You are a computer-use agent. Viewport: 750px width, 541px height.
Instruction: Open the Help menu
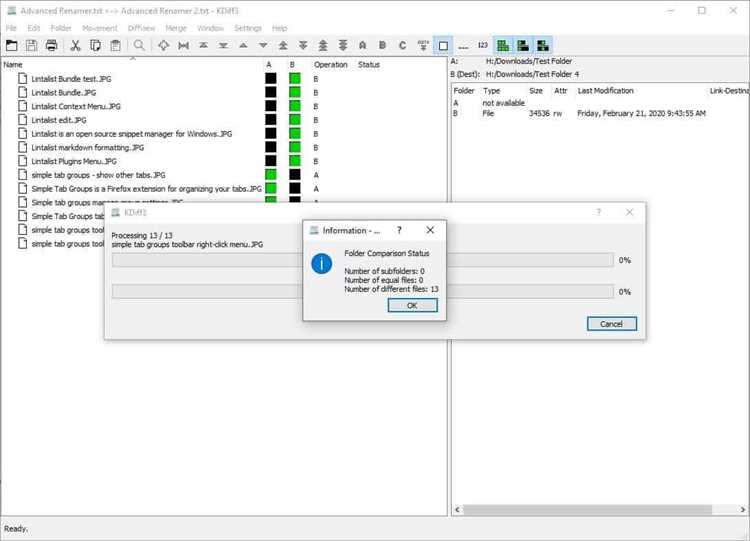pyautogui.click(x=280, y=28)
